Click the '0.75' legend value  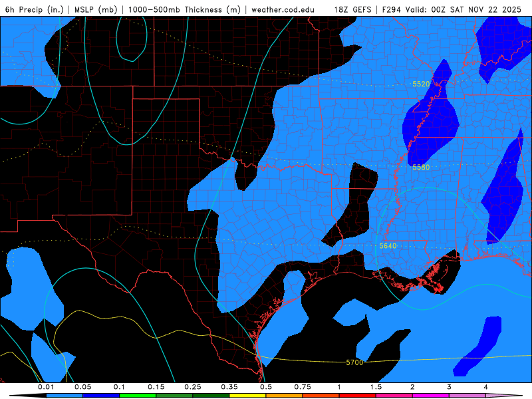click(x=303, y=387)
